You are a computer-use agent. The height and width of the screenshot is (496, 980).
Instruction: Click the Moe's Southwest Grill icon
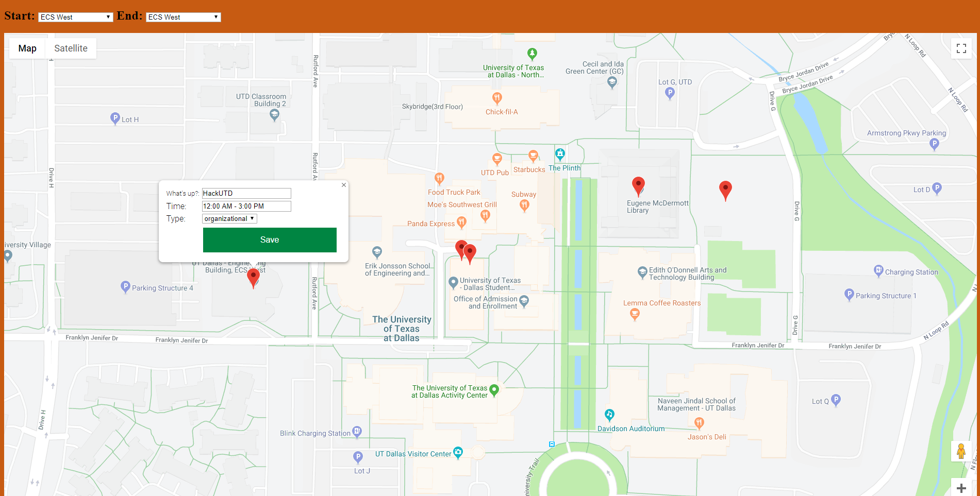point(485,216)
